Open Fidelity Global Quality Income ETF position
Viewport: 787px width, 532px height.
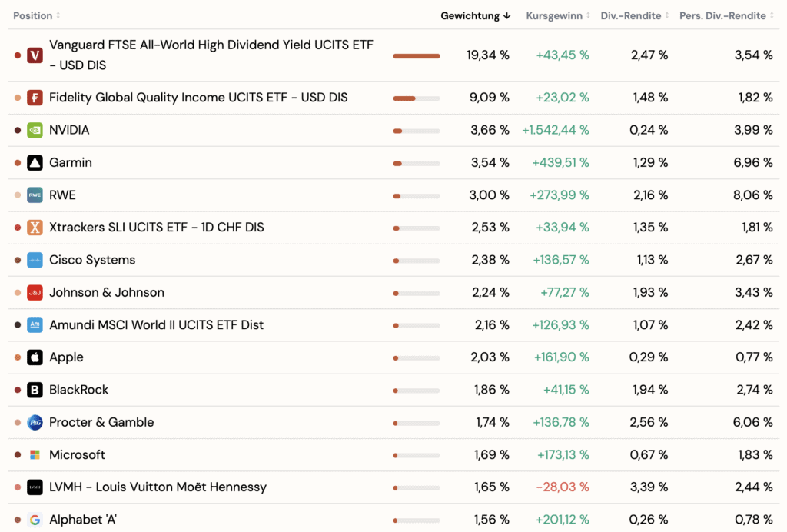(198, 98)
